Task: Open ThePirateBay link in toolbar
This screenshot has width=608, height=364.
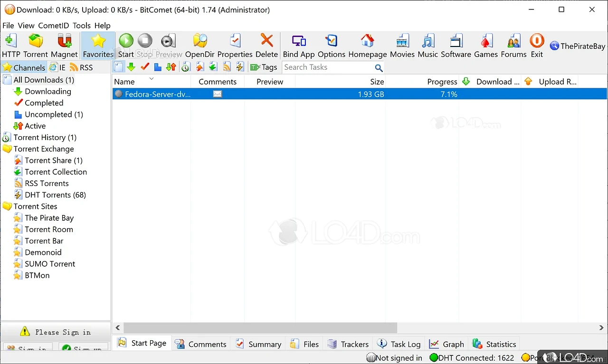Action: point(578,46)
